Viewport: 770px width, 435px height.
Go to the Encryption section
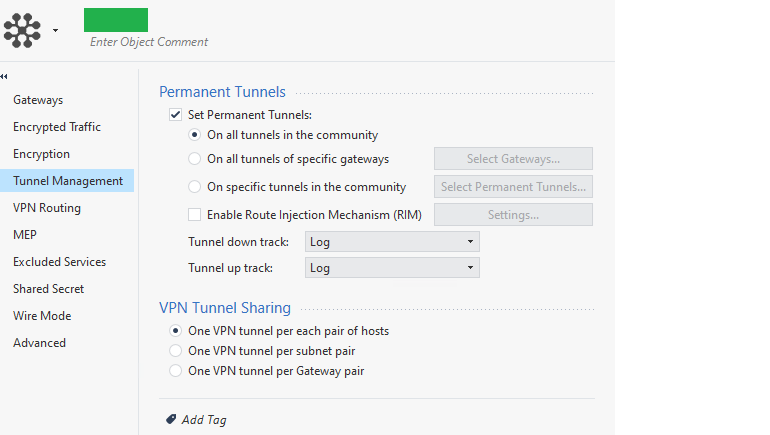point(41,154)
